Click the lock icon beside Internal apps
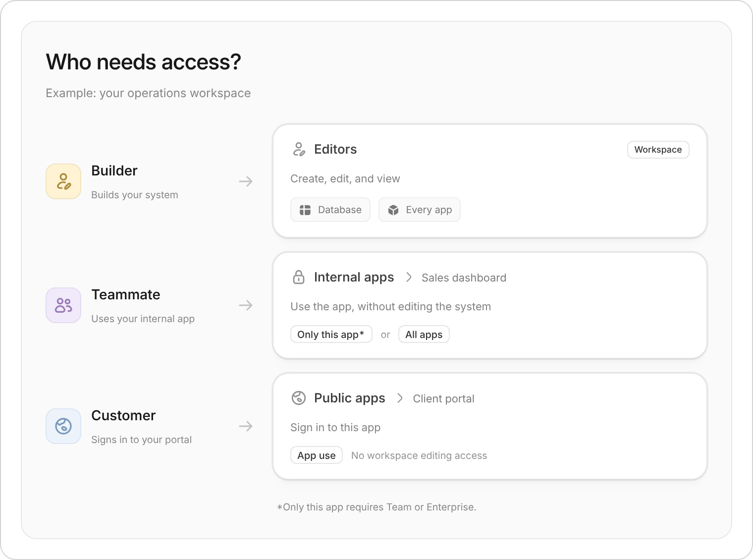 point(299,277)
